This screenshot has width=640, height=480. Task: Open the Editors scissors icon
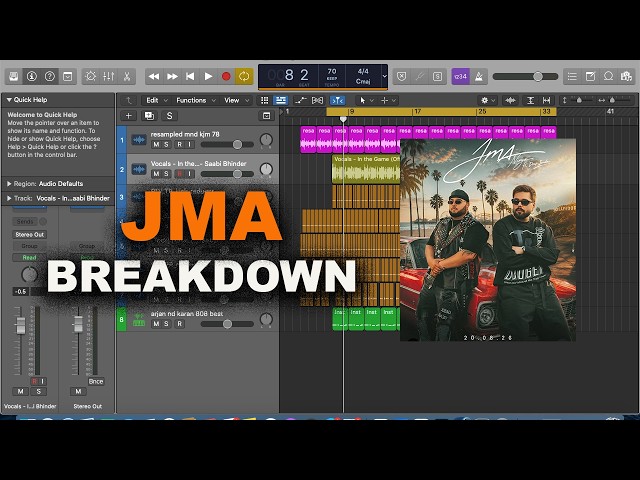click(x=127, y=76)
